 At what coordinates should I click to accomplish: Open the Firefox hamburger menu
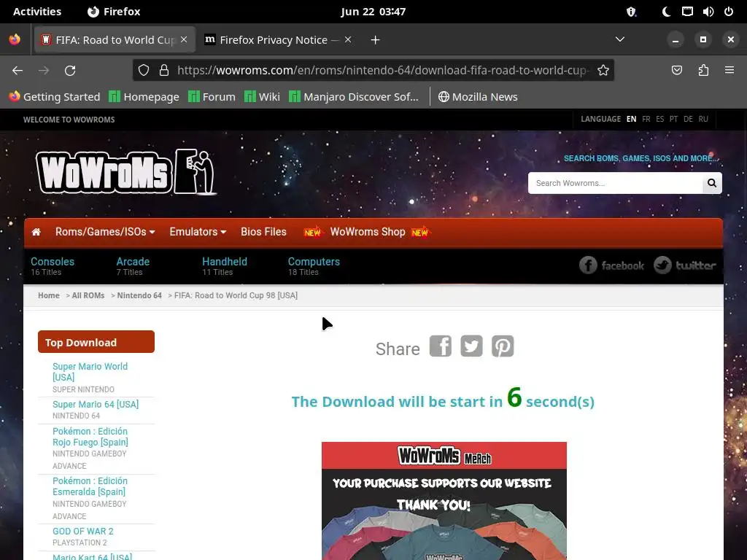(729, 71)
